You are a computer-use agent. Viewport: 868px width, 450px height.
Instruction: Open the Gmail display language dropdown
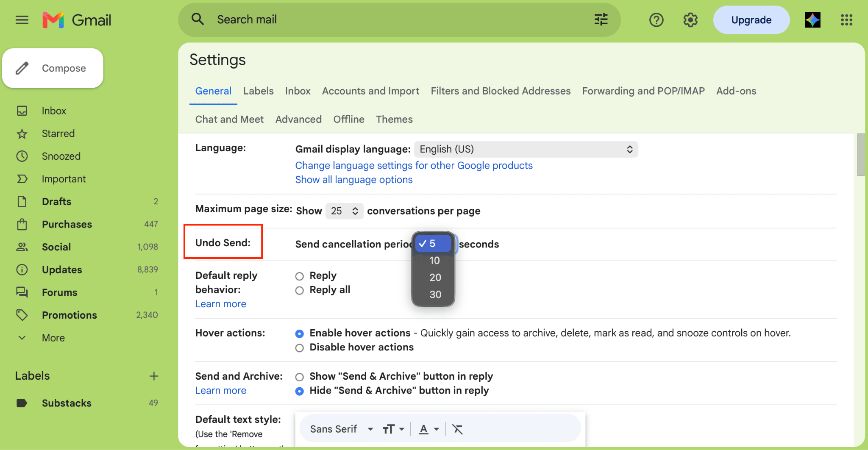(526, 149)
